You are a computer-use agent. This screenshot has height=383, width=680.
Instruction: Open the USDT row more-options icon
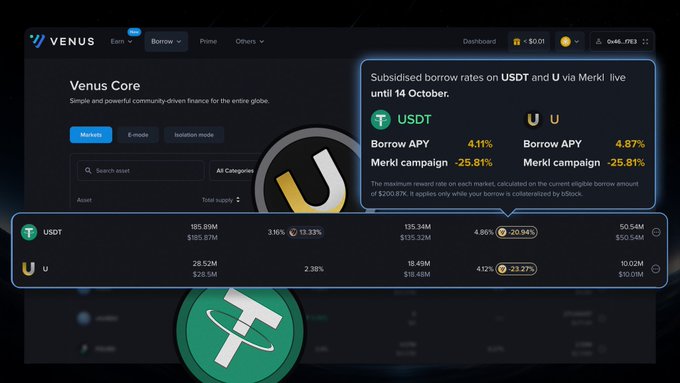656,232
